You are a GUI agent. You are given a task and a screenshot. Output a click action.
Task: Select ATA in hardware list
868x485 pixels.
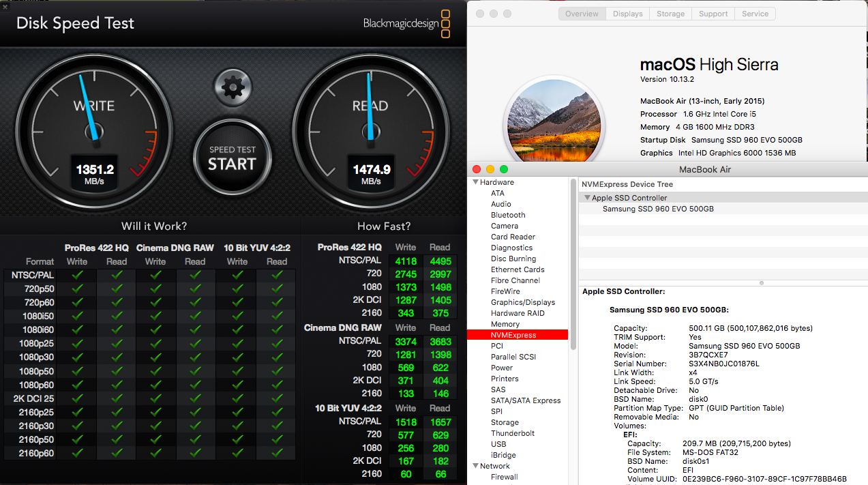pos(498,193)
